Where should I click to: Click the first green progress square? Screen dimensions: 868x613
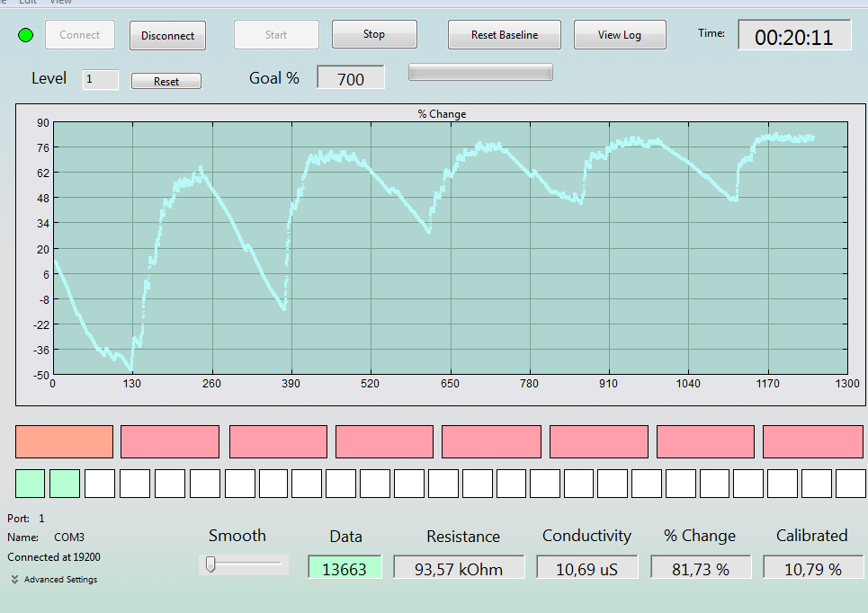30,484
